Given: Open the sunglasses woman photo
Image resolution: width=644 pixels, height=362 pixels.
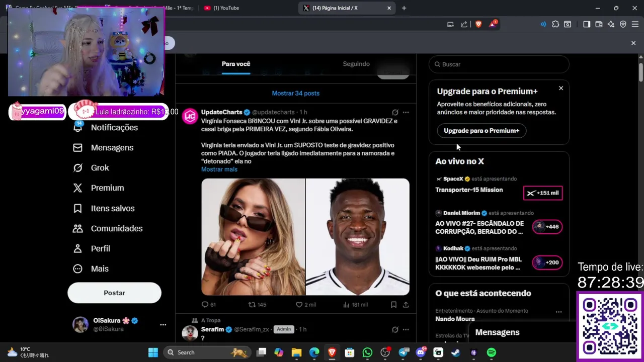Looking at the screenshot, I should click(x=253, y=236).
